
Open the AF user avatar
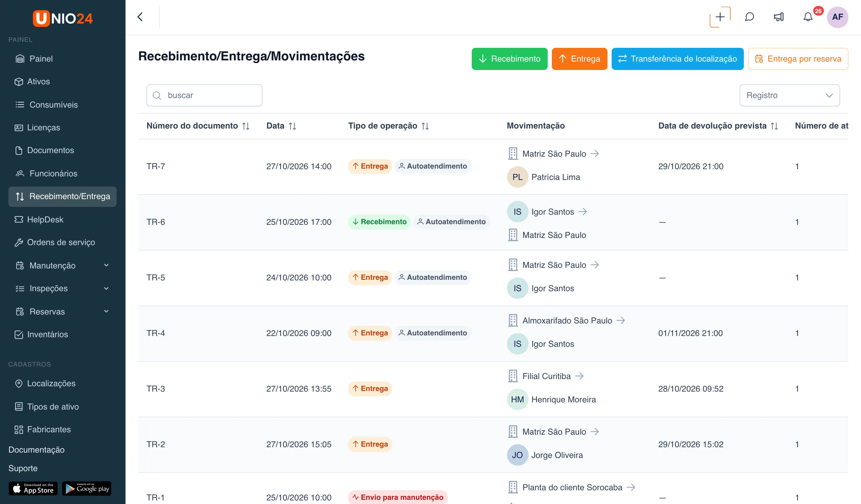(x=837, y=17)
